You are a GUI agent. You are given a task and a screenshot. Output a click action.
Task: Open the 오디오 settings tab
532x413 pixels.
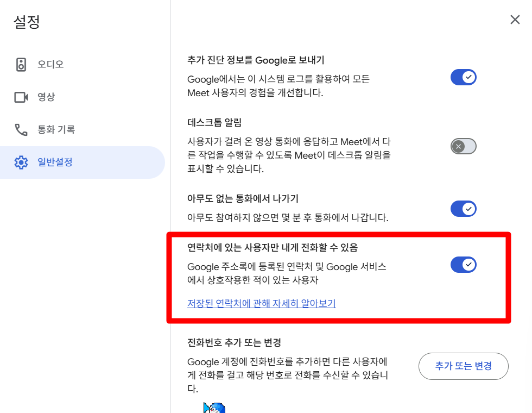[50, 65]
